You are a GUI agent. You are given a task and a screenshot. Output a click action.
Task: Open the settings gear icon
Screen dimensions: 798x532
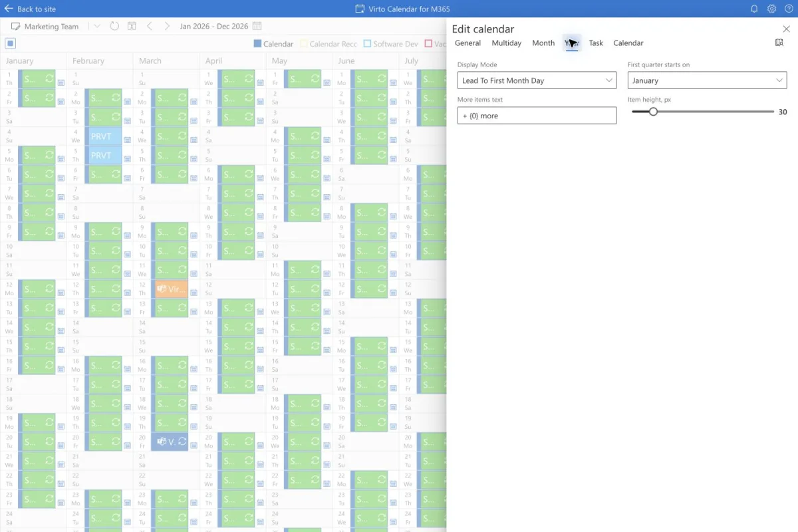[771, 9]
